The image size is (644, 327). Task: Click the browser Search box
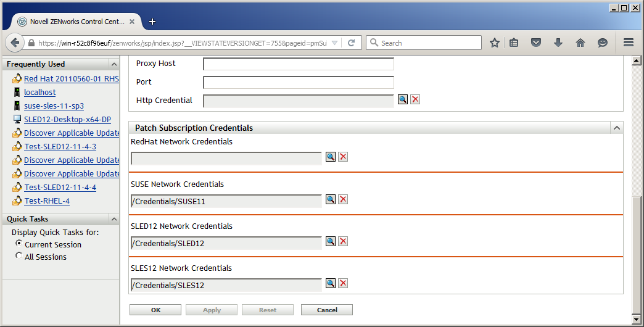(x=424, y=43)
